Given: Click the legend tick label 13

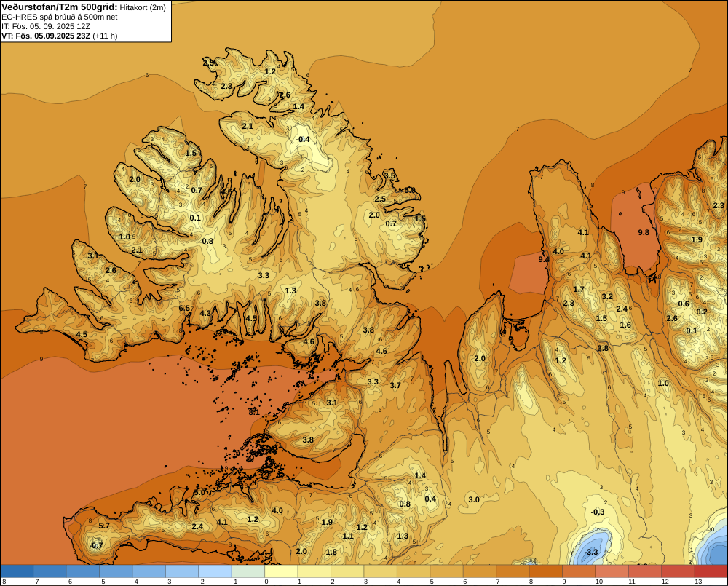Looking at the screenshot, I should tap(698, 582).
